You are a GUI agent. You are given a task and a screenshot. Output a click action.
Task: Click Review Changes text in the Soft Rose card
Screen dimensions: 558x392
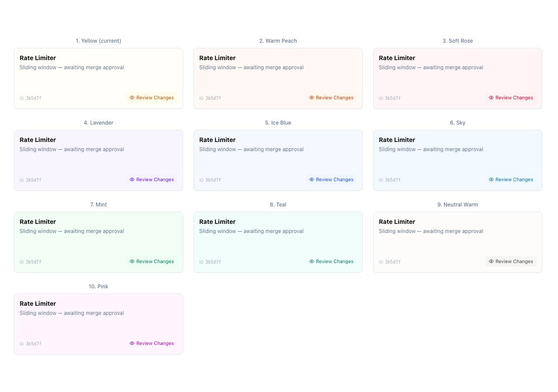pyautogui.click(x=514, y=98)
